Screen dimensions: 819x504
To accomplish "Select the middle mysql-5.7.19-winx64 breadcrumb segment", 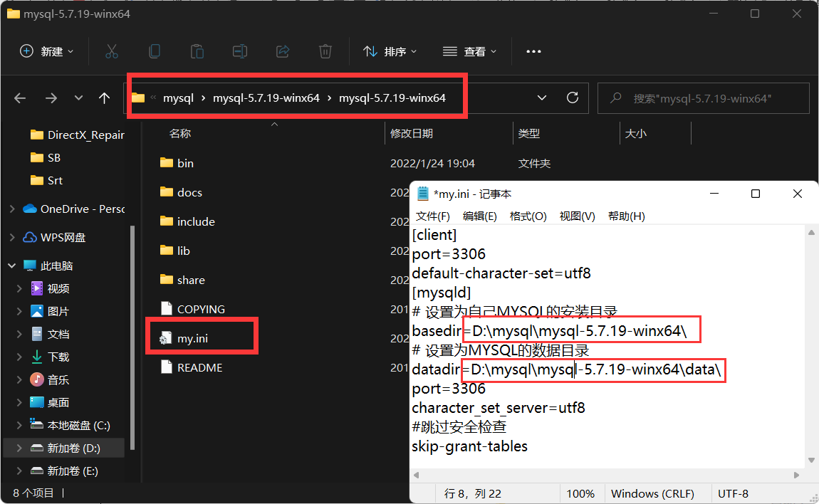I will (266, 98).
